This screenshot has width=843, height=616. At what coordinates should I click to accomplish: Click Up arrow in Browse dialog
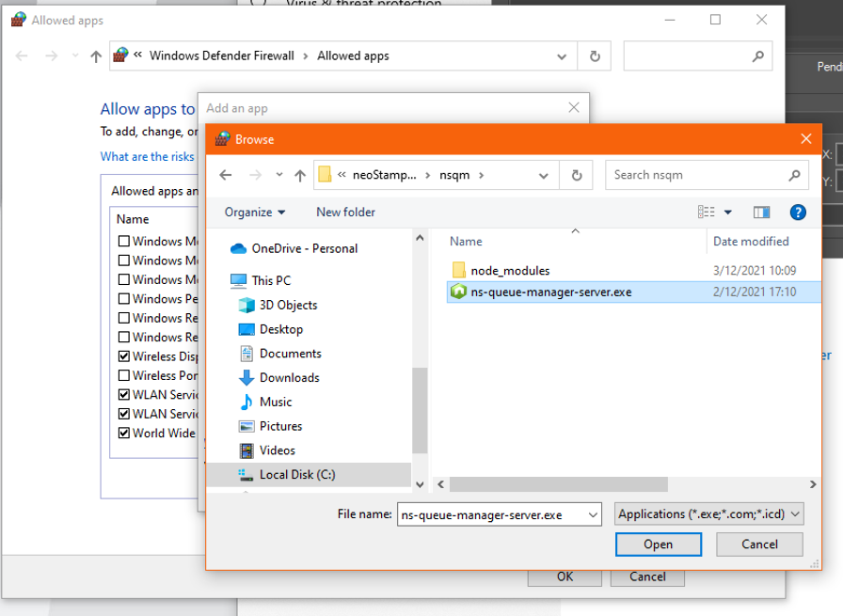pyautogui.click(x=300, y=175)
